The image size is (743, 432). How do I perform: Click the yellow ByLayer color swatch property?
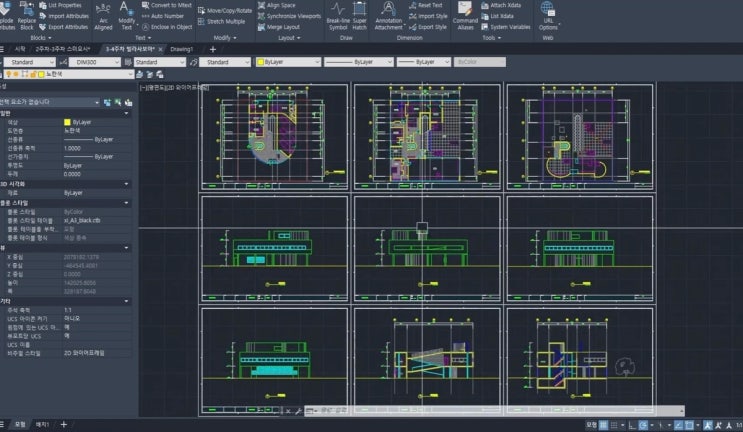[x=67, y=122]
